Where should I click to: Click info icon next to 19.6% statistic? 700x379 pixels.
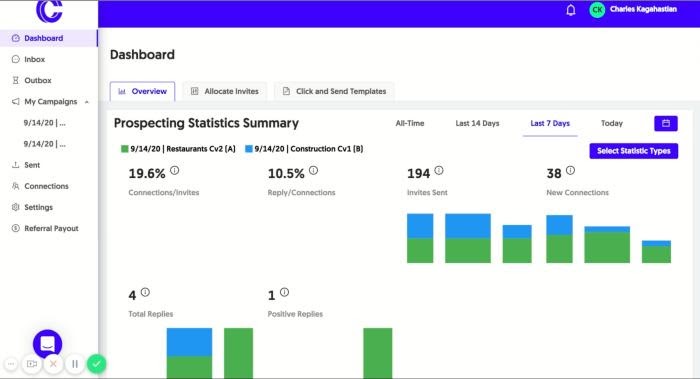175,171
